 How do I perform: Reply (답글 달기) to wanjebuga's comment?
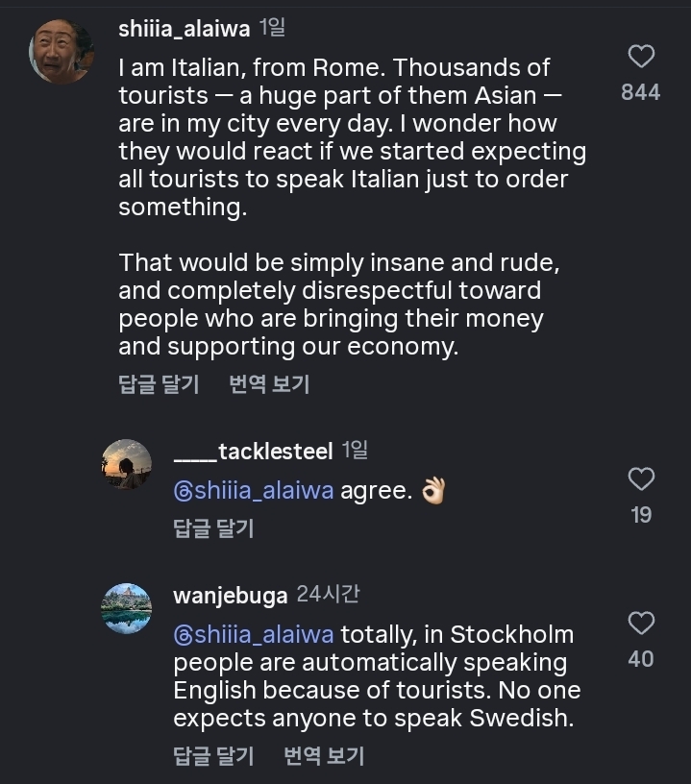pyautogui.click(x=212, y=756)
